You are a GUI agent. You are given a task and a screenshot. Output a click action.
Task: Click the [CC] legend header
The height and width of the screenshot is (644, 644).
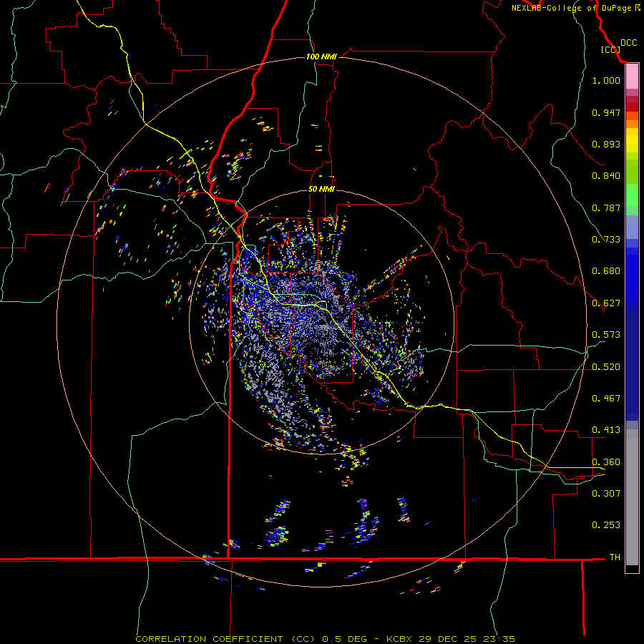(610, 49)
